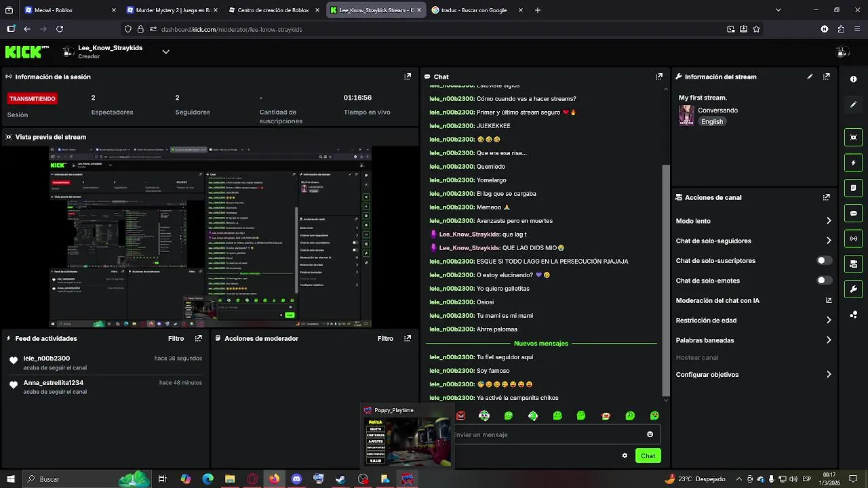
Task: Toggle the stream preview icon in the right sidebar
Action: [x=853, y=138]
